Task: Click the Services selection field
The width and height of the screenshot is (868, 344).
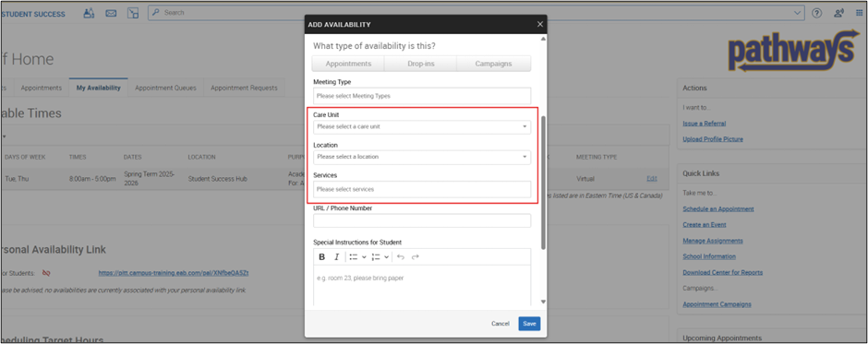Action: coord(422,189)
